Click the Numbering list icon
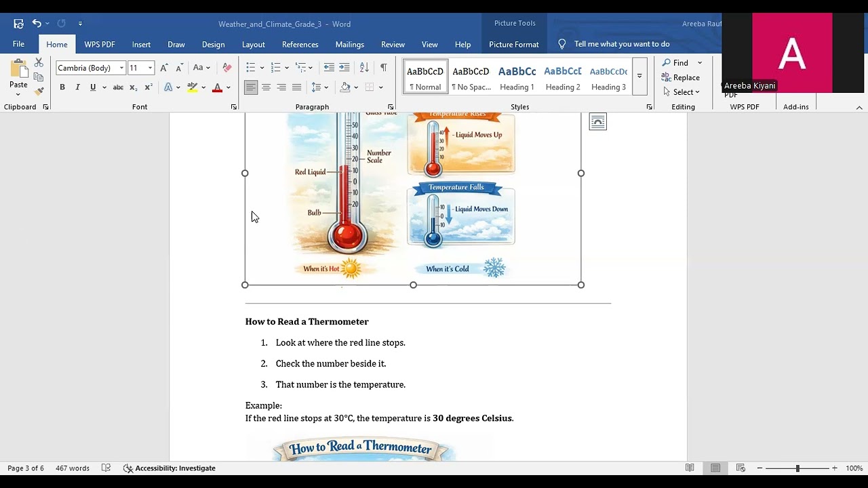 (275, 68)
